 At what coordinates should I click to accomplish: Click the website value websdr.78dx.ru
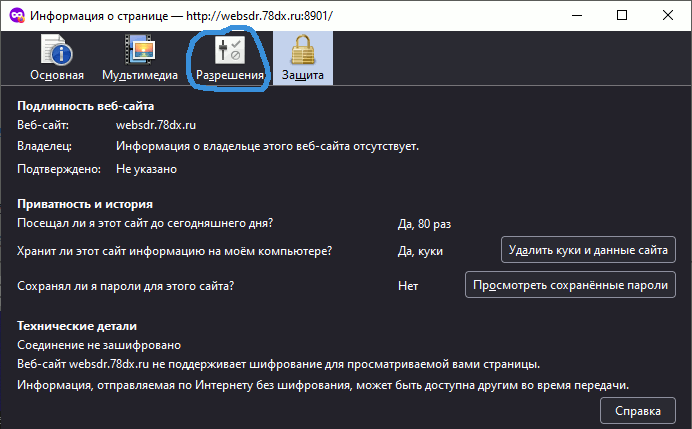[x=158, y=125]
